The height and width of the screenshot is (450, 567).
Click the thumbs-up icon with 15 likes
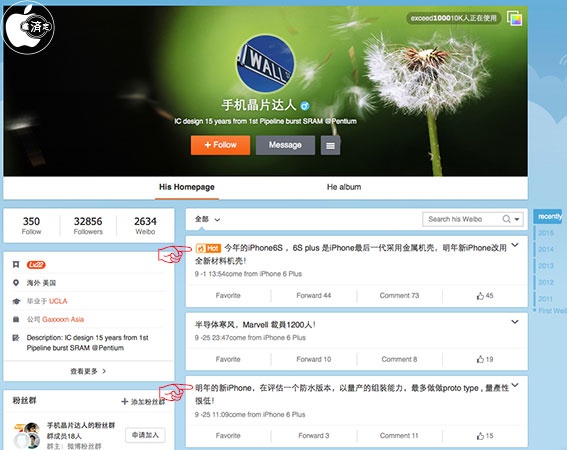coord(480,436)
